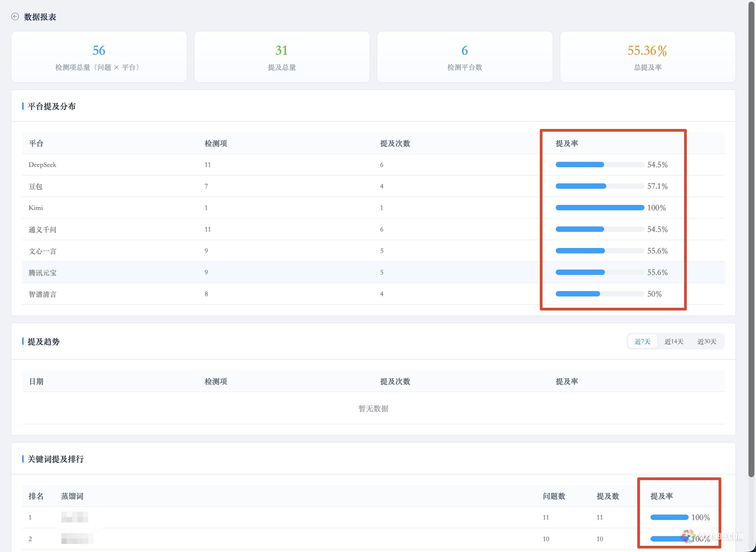The image size is (756, 552).
Task: Switch trend range to 近30天
Action: (x=706, y=341)
